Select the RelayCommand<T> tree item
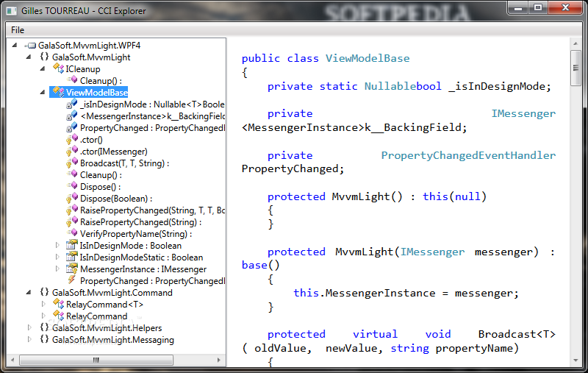588x373 pixels. [x=104, y=305]
